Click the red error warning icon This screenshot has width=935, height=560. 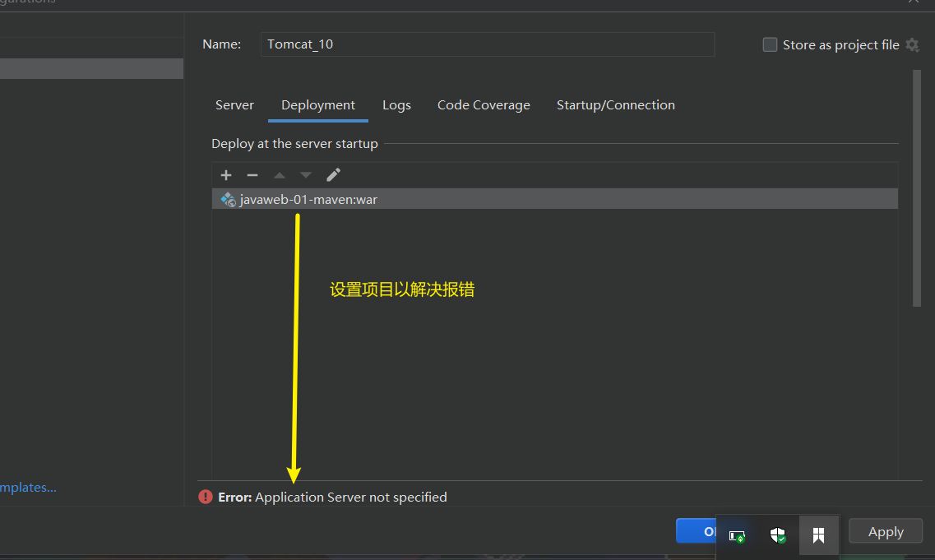[x=206, y=497]
